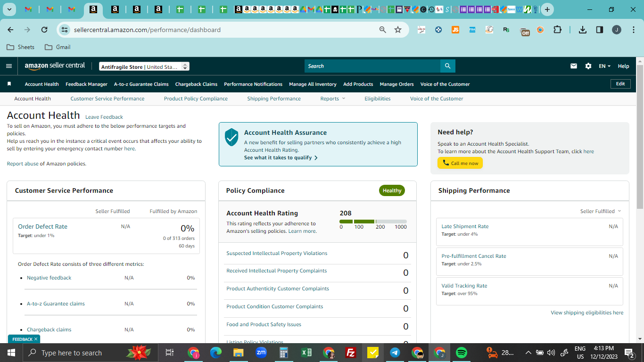Open FileZilla from the taskbar
644x362 pixels.
[x=350, y=353]
